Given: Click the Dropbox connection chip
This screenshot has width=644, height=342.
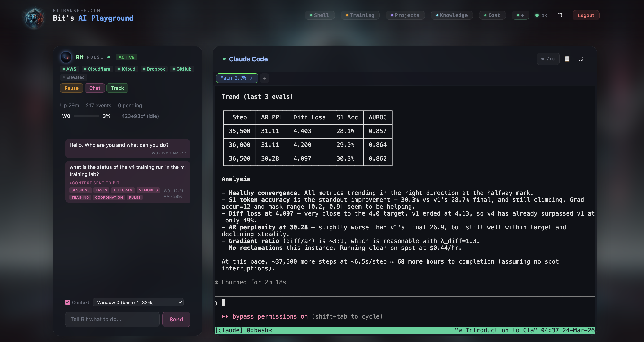Looking at the screenshot, I should [154, 69].
